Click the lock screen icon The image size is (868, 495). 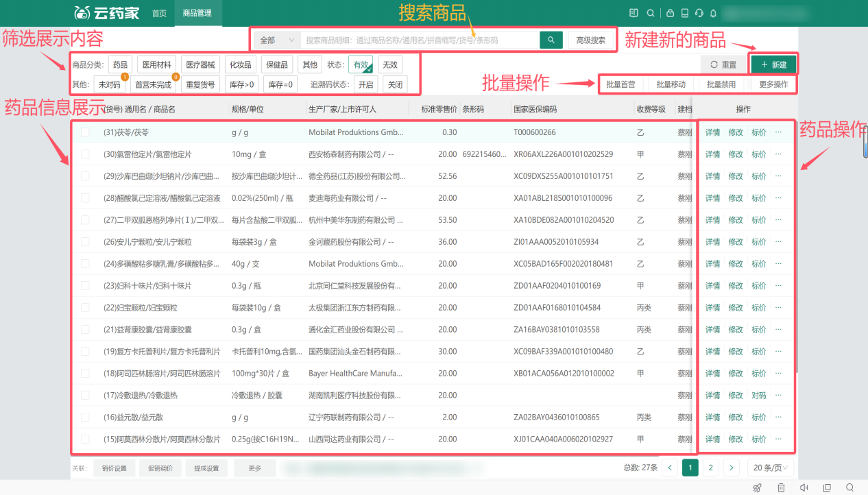670,13
